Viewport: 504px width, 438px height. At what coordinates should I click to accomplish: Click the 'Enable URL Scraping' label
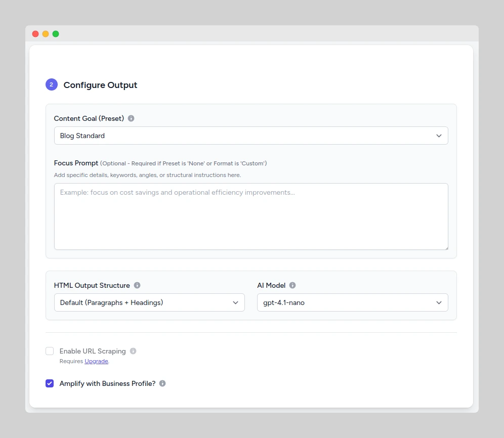click(93, 351)
